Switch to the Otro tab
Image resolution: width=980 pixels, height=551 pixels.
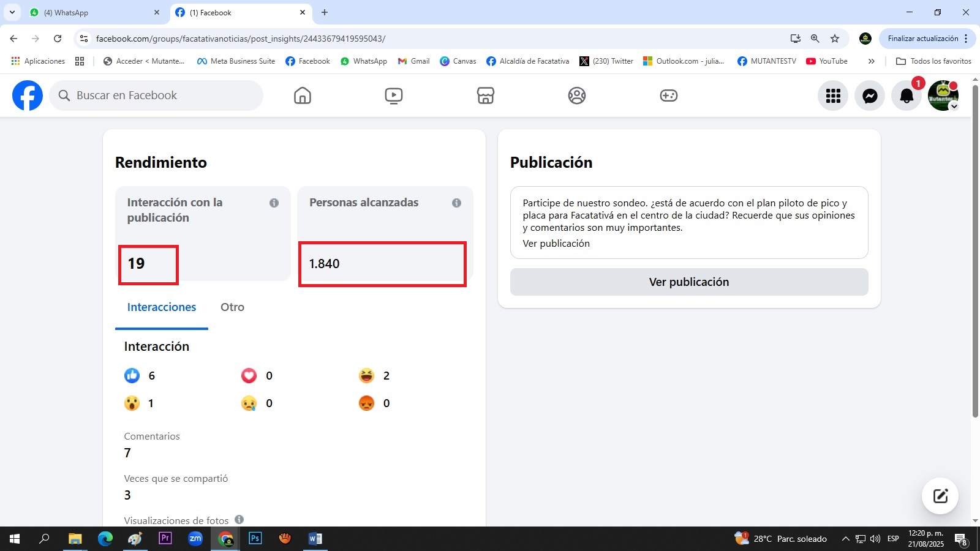(232, 307)
